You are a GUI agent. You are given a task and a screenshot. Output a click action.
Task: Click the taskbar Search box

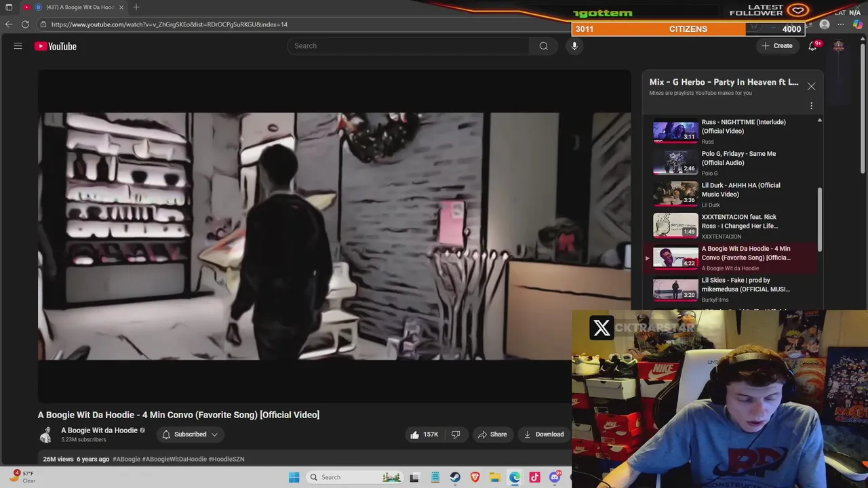point(354,477)
